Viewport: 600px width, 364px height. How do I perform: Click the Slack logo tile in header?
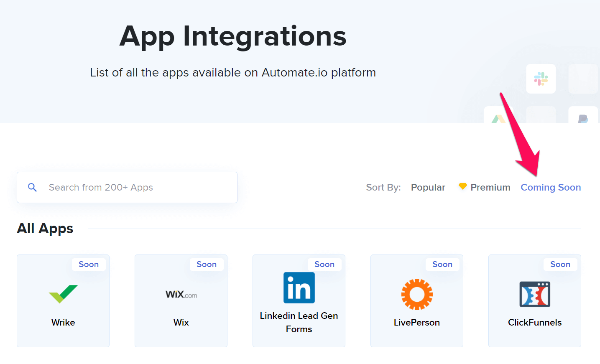(541, 79)
